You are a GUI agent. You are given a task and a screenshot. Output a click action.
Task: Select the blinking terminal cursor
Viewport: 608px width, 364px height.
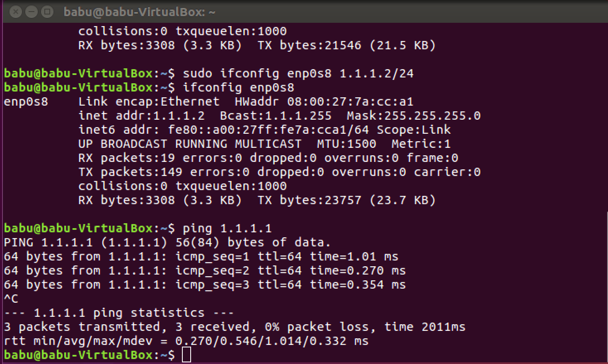pyautogui.click(x=186, y=355)
